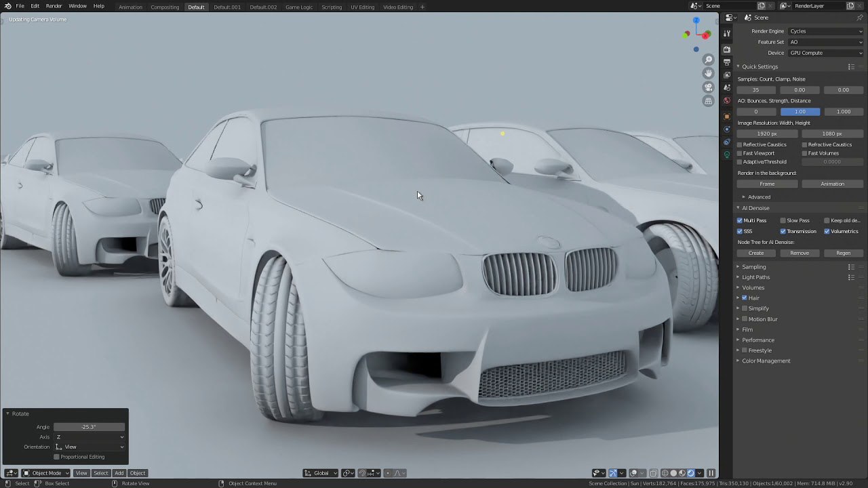Add a new workspace tab with plus
The image size is (868, 488).
click(422, 7)
